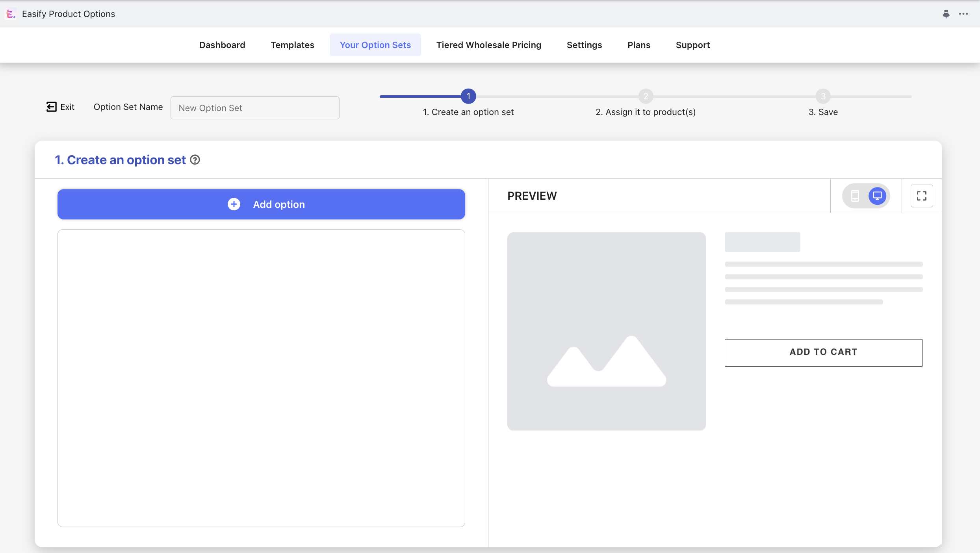Switch preview to desktop view
The width and height of the screenshot is (980, 553).
tap(877, 196)
